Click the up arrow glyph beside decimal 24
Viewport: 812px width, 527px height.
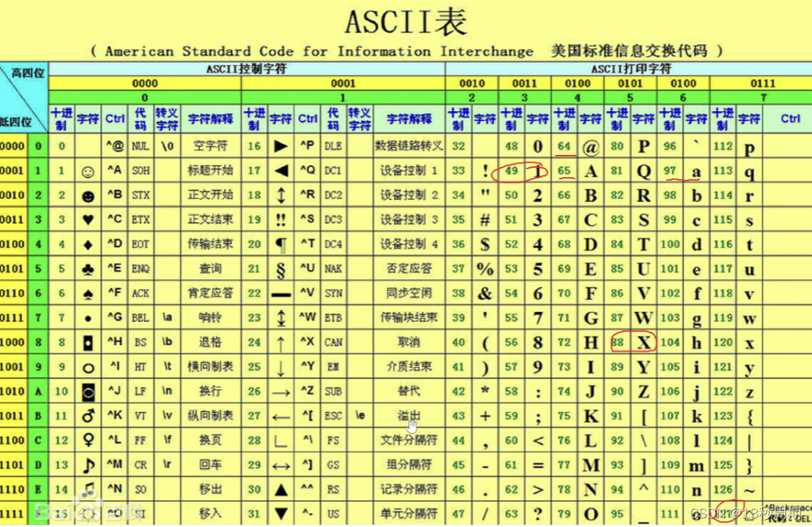[x=280, y=343]
